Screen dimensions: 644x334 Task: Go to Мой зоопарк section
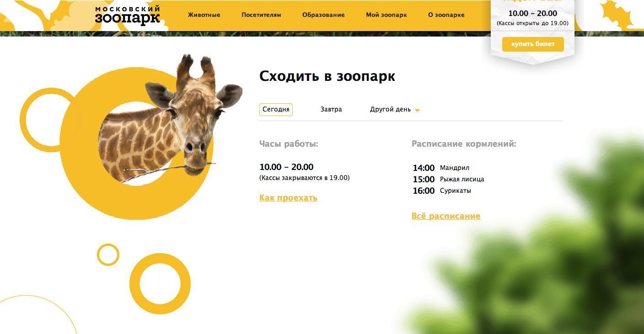(x=386, y=15)
